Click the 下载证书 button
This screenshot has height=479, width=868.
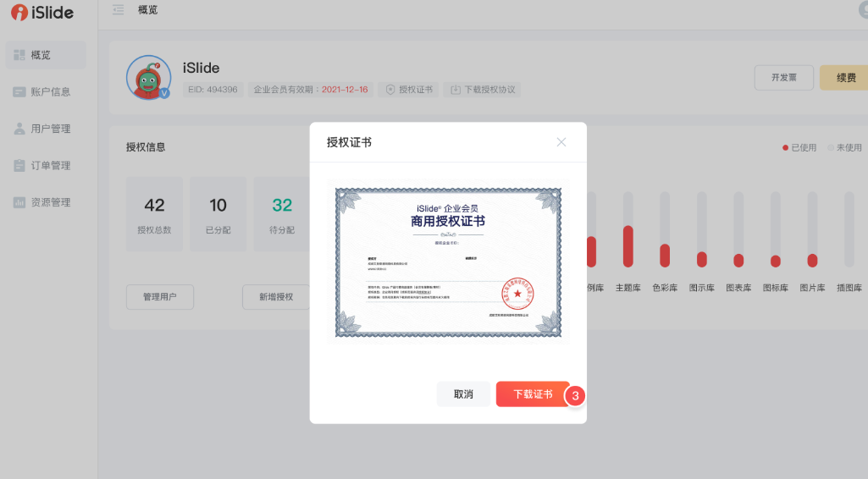(533, 394)
